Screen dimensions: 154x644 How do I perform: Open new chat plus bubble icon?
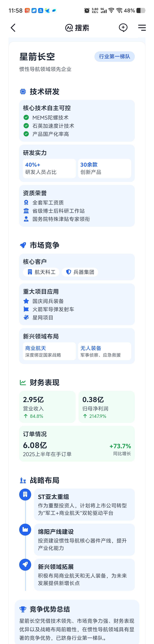123,28
